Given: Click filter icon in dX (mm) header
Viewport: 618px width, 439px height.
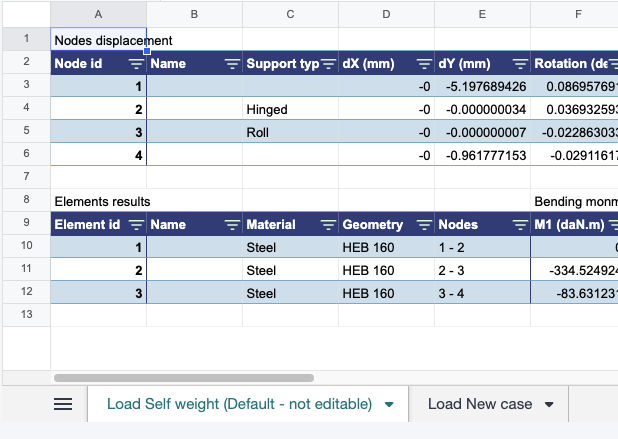Looking at the screenshot, I should point(423,64).
